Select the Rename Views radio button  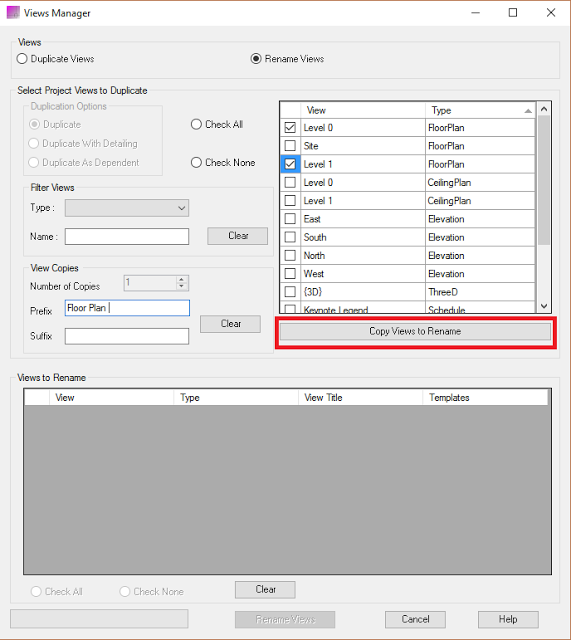[256, 59]
